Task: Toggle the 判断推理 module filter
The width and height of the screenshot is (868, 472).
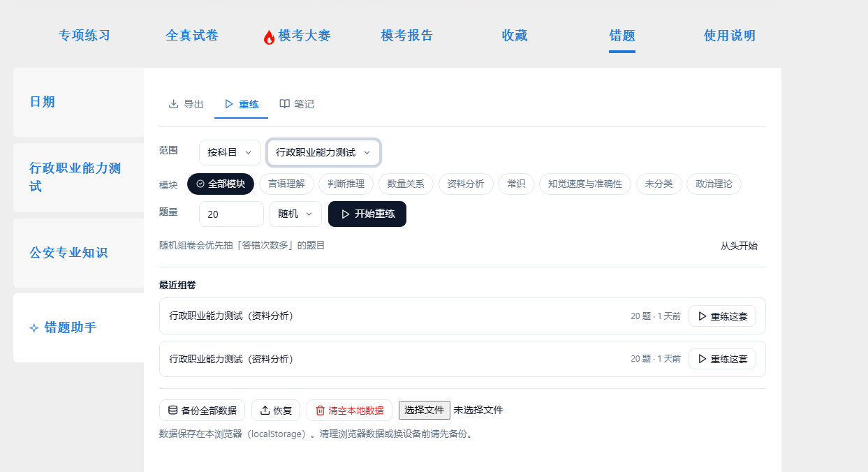Action: 346,184
